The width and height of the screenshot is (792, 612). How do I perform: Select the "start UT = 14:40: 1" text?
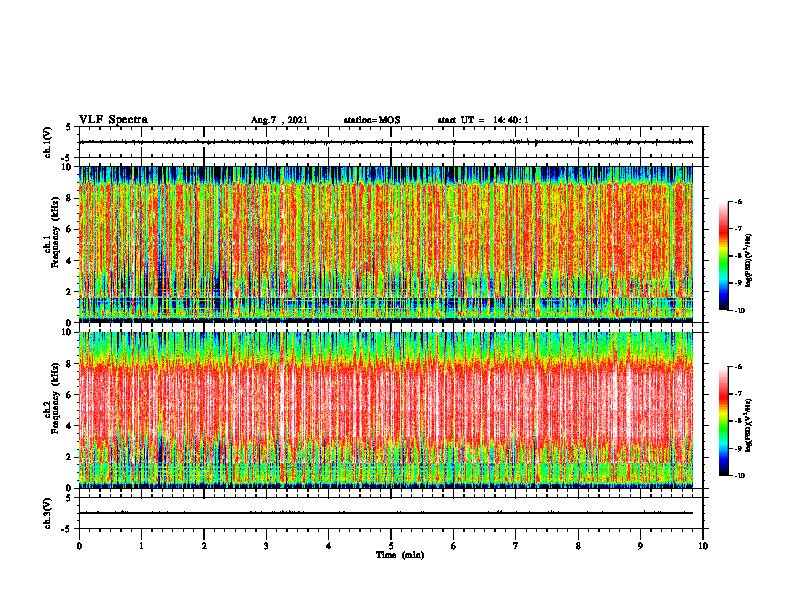pyautogui.click(x=483, y=120)
